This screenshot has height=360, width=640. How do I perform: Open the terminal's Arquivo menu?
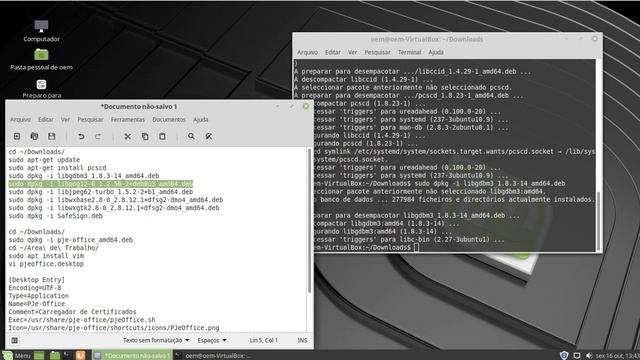pyautogui.click(x=307, y=52)
